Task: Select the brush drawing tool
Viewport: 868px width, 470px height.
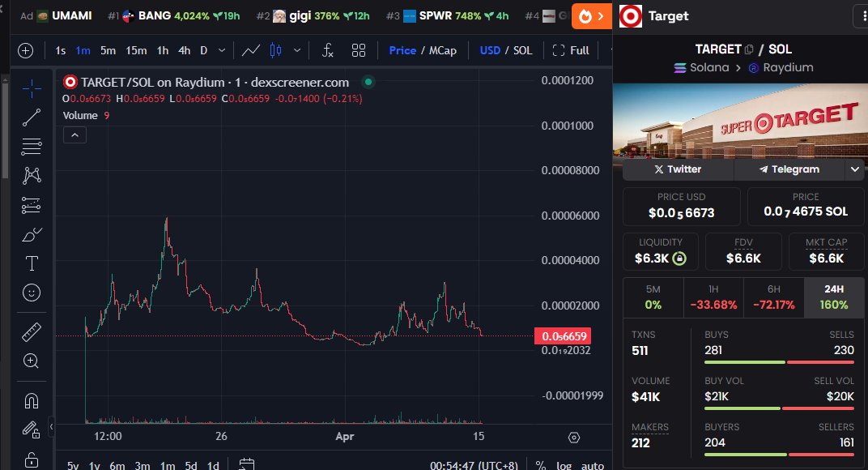Action: point(32,234)
